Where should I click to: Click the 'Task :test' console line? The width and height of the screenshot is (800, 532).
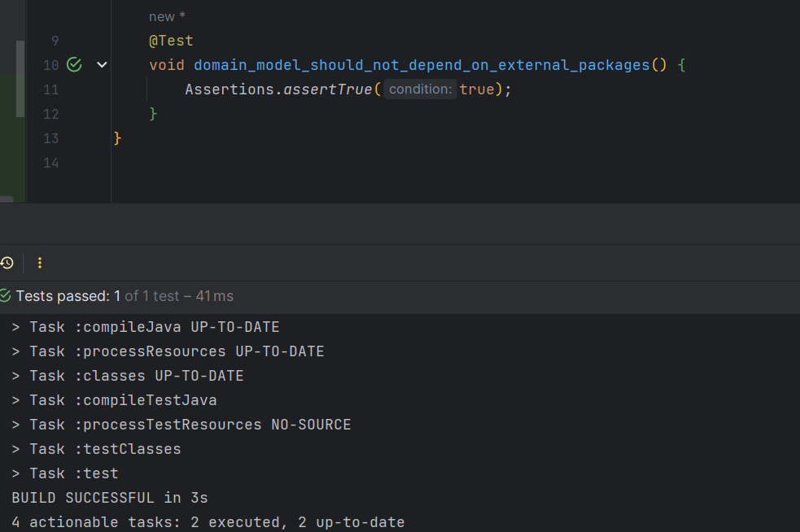pyautogui.click(x=65, y=474)
